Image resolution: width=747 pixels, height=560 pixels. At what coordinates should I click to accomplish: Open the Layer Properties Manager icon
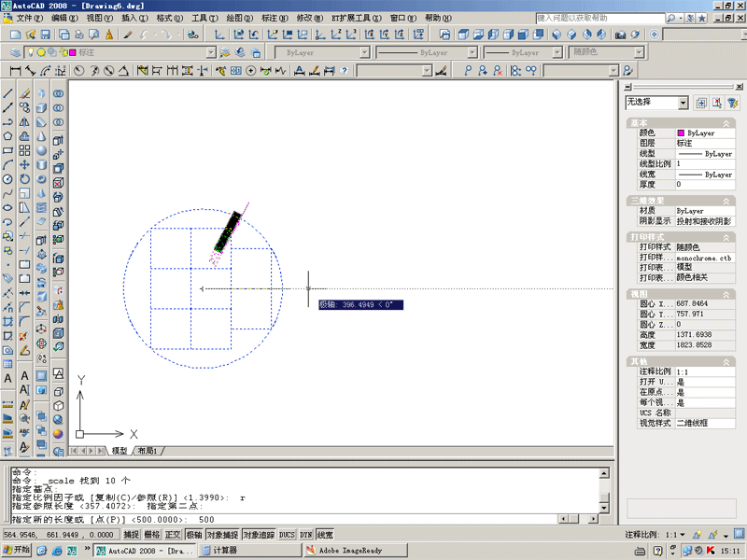coord(16,52)
